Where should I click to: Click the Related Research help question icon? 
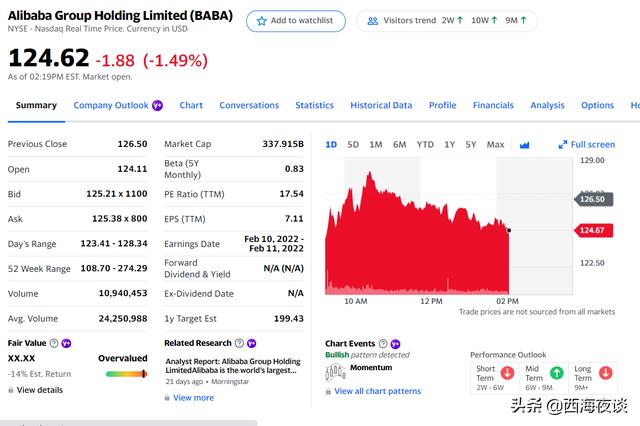click(239, 343)
